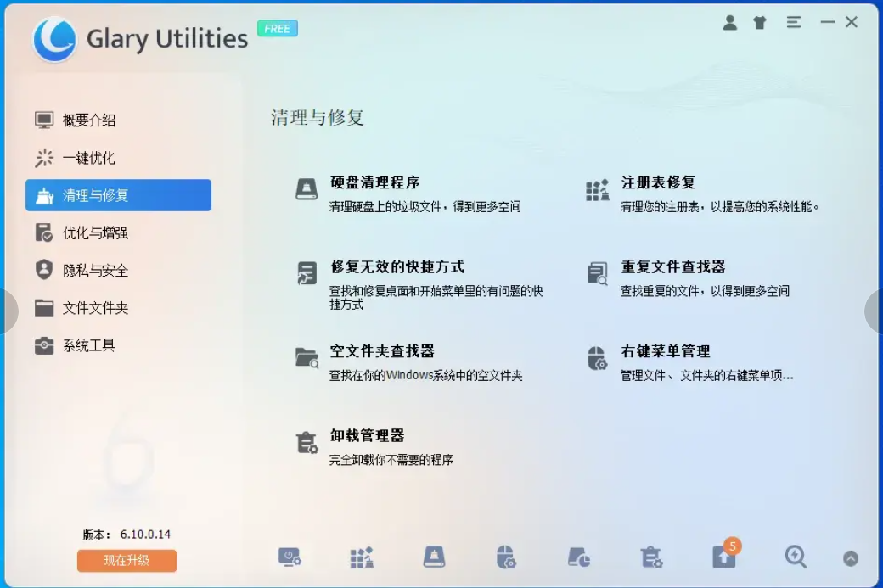Click disk space analyzer icon in bottom toolbar
Image resolution: width=883 pixels, height=588 pixels.
pos(578,557)
